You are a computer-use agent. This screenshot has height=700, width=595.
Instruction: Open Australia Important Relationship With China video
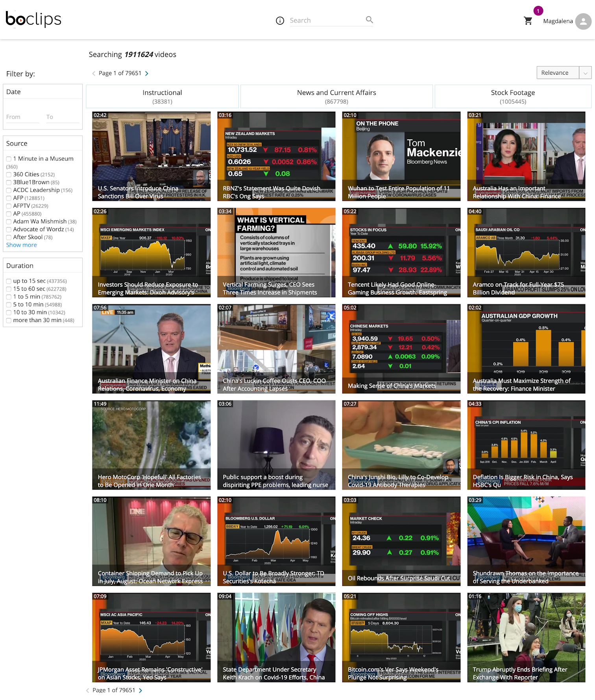pos(526,157)
